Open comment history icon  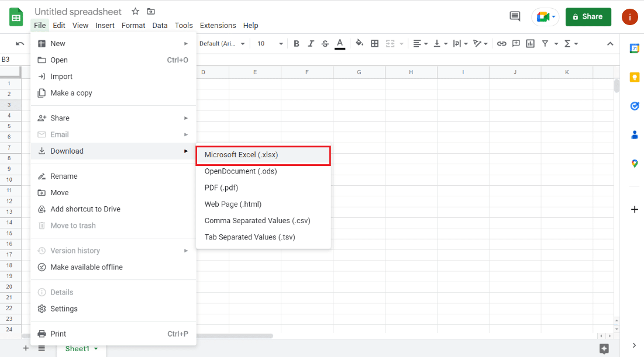(515, 16)
